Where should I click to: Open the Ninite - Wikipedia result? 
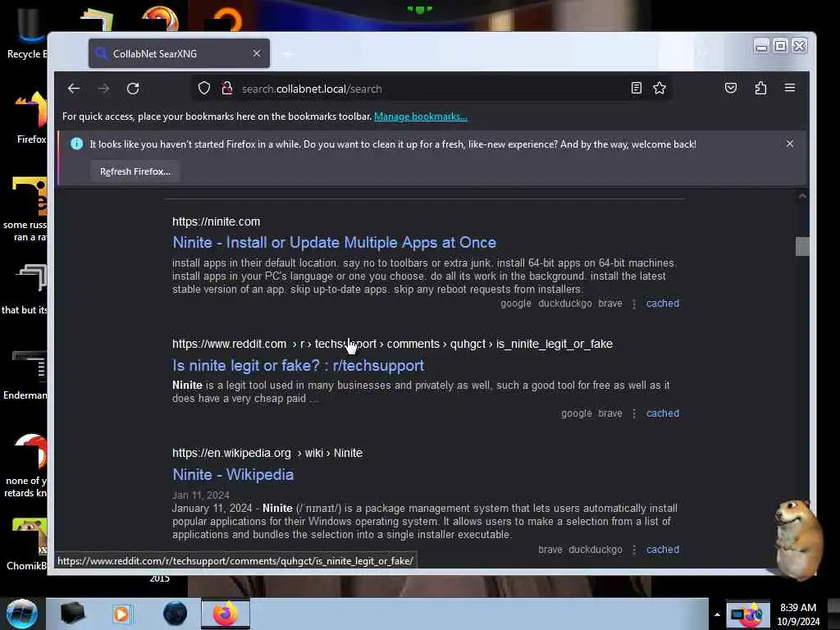tap(233, 475)
